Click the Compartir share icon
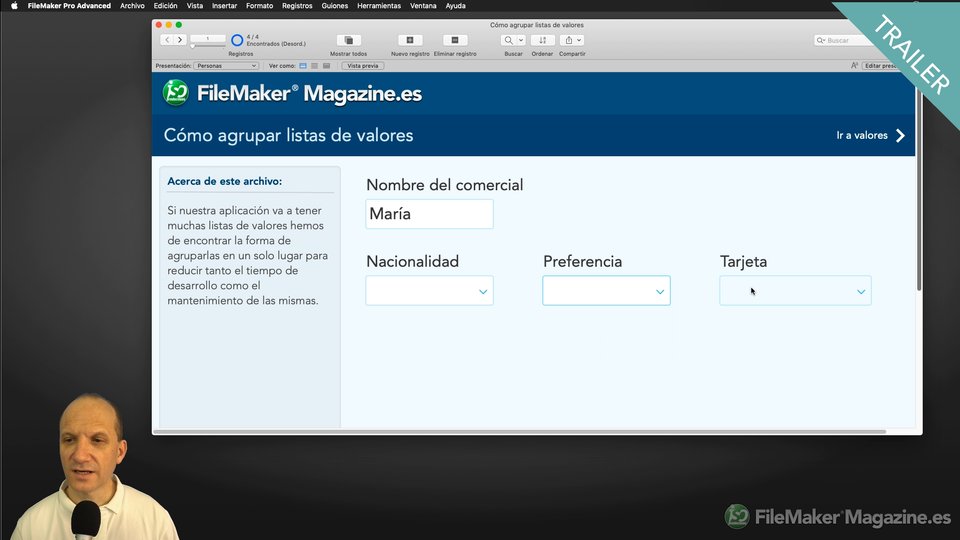Image resolution: width=960 pixels, height=540 pixels. coord(568,40)
